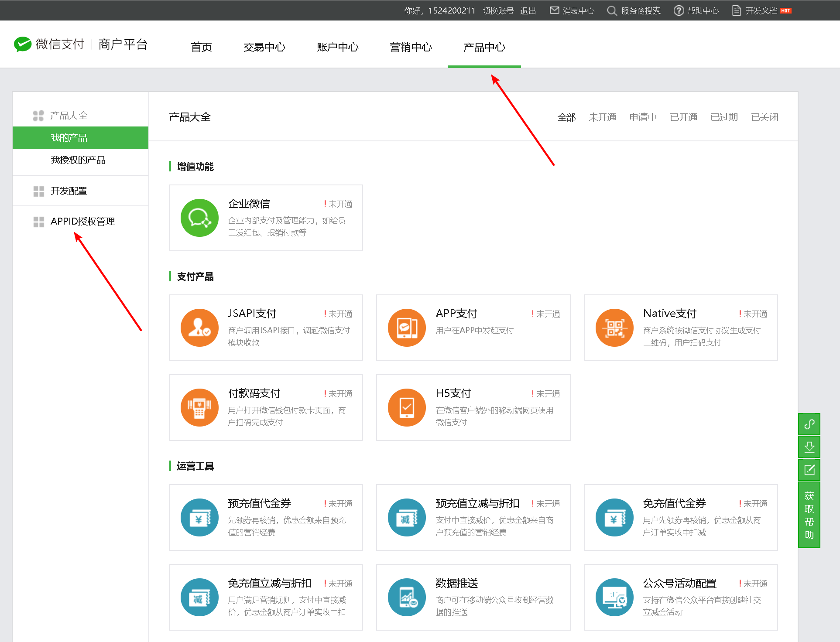Click the 企业微信 green chat icon
Image resolution: width=840 pixels, height=642 pixels.
(199, 218)
